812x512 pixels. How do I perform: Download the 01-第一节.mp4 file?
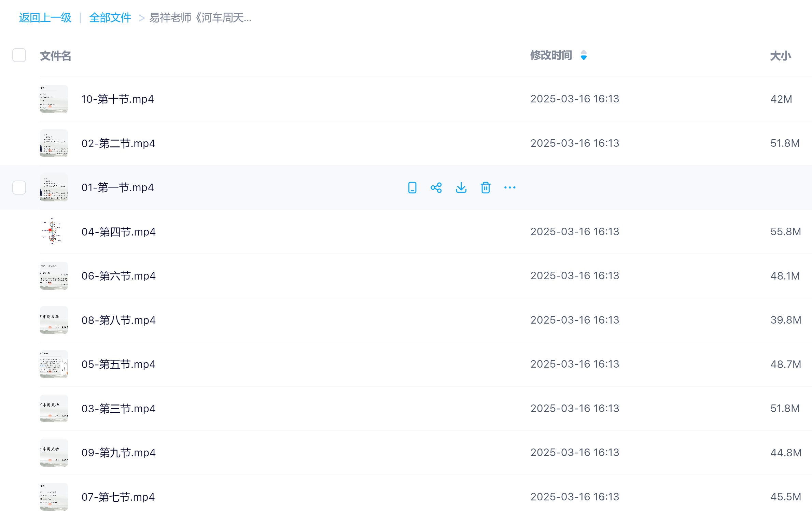(461, 187)
